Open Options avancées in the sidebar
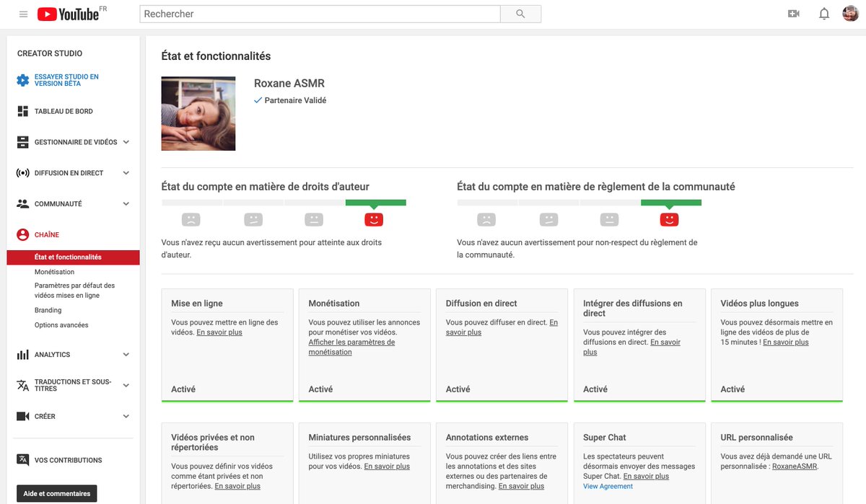Screen dimensions: 866x504 [61, 325]
